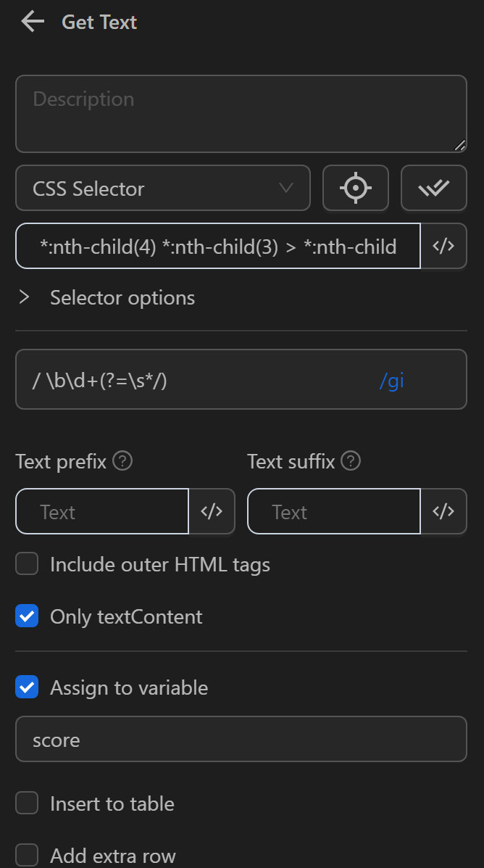Click the back arrow beside Get Text

pyautogui.click(x=32, y=22)
